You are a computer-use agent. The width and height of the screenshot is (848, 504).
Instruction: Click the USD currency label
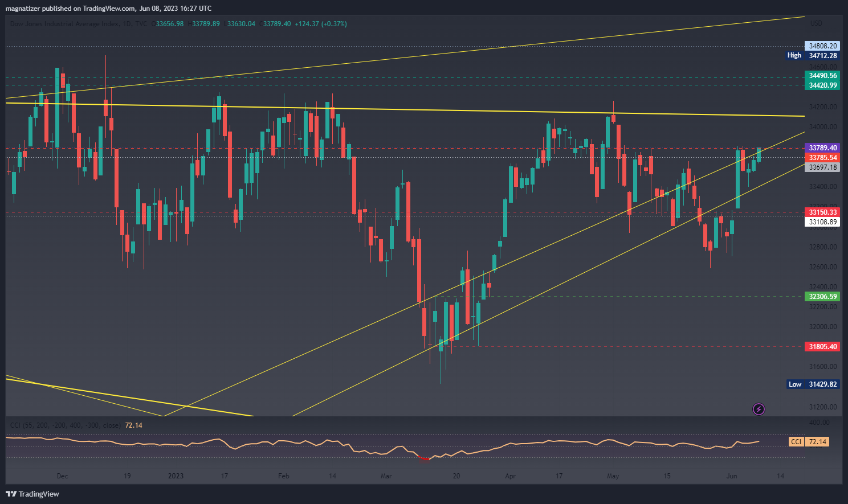816,23
